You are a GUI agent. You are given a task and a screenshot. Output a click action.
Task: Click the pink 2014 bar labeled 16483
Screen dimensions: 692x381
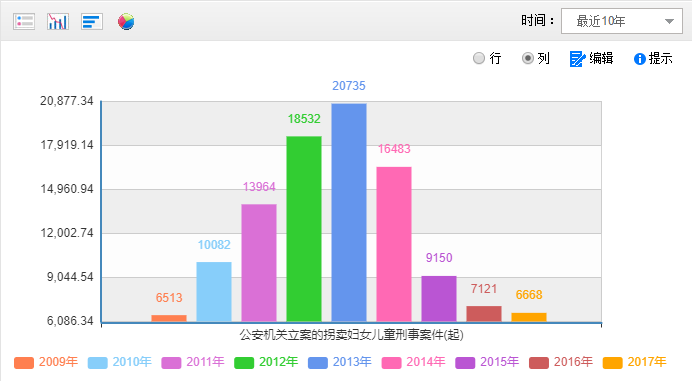[394, 244]
